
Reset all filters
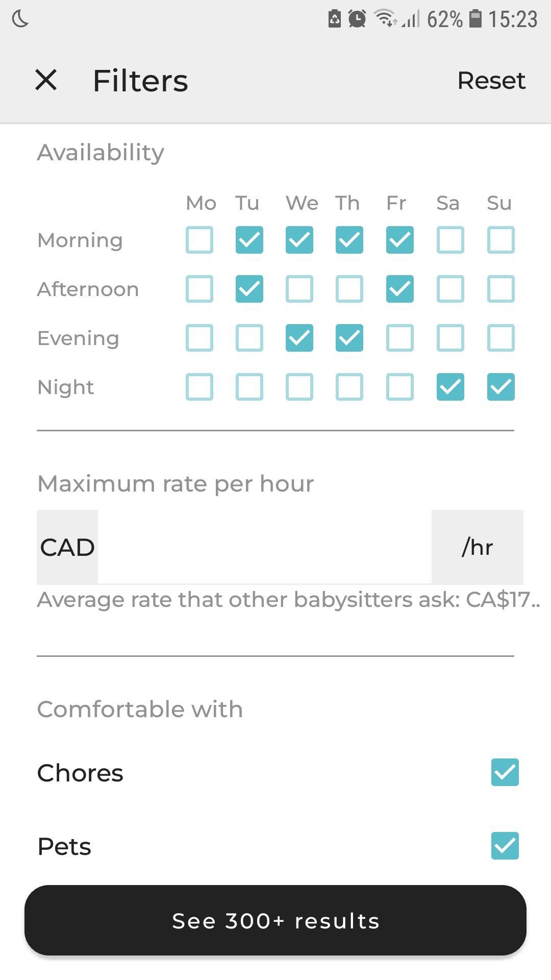pyautogui.click(x=491, y=81)
